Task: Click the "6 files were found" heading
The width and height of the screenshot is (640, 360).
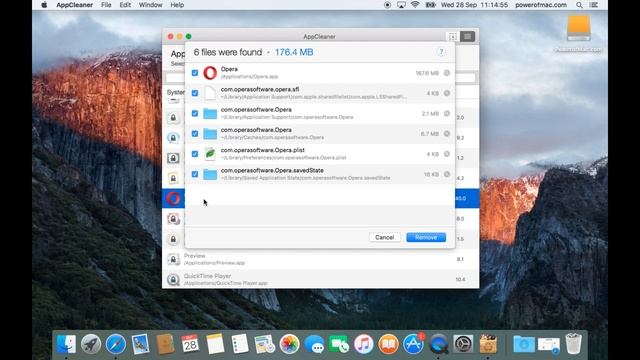Action: (x=228, y=52)
